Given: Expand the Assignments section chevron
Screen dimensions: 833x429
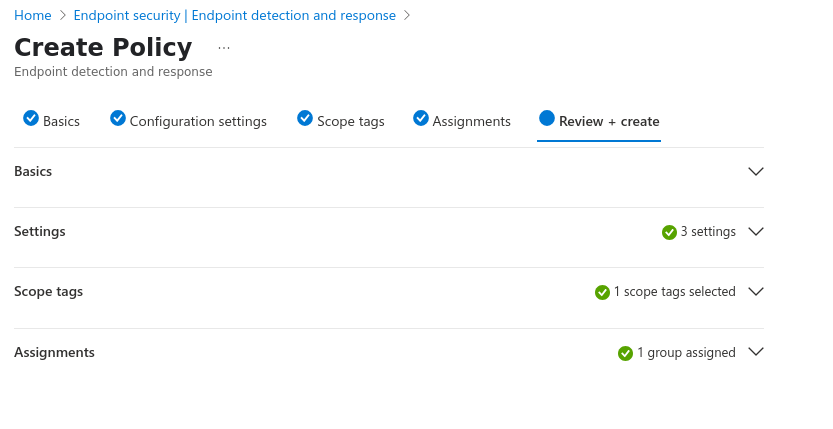Looking at the screenshot, I should pos(756,352).
